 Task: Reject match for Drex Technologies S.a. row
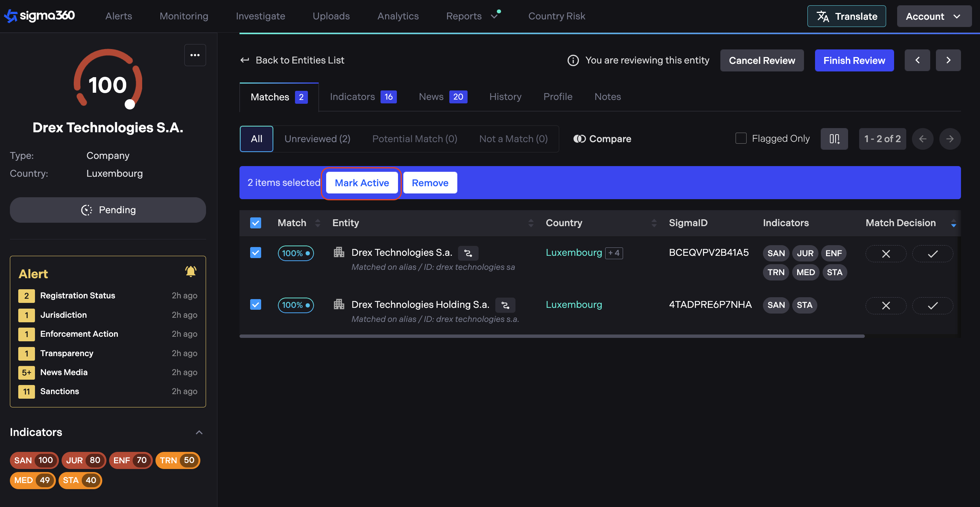pyautogui.click(x=886, y=254)
